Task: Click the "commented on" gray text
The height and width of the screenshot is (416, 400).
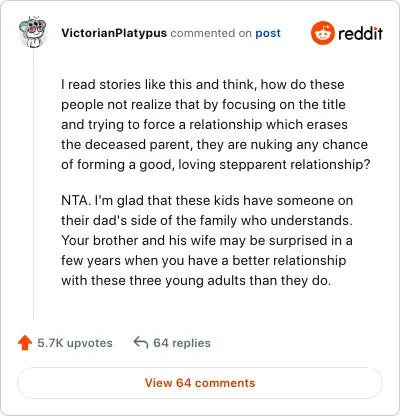Action: coord(211,33)
